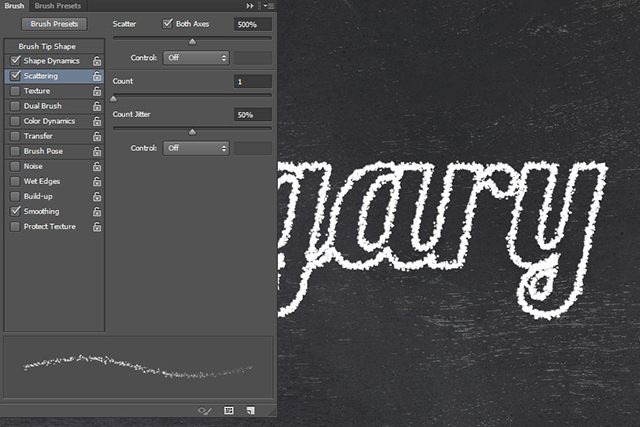Collapse panel with double-arrow icon
This screenshot has height=427, width=640.
tap(250, 6)
